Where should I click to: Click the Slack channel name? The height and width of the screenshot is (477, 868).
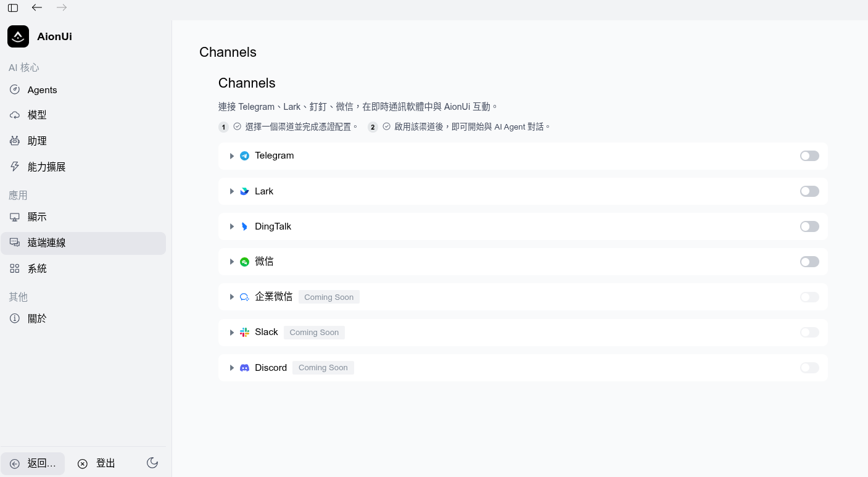(267, 332)
